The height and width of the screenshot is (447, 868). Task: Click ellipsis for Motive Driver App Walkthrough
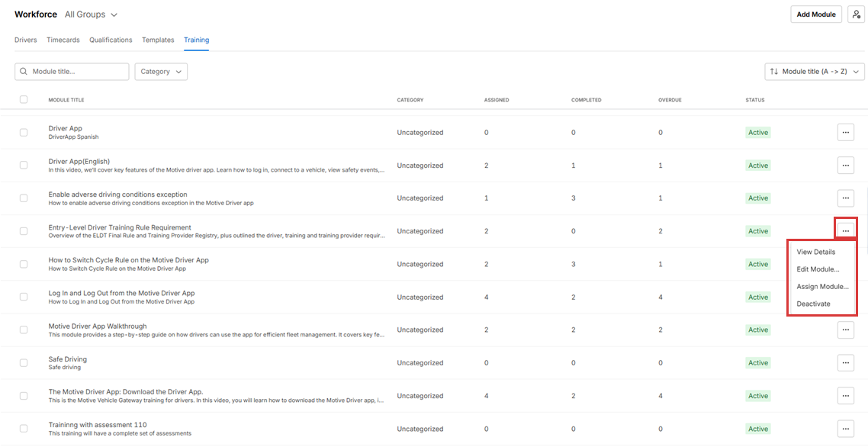[845, 330]
